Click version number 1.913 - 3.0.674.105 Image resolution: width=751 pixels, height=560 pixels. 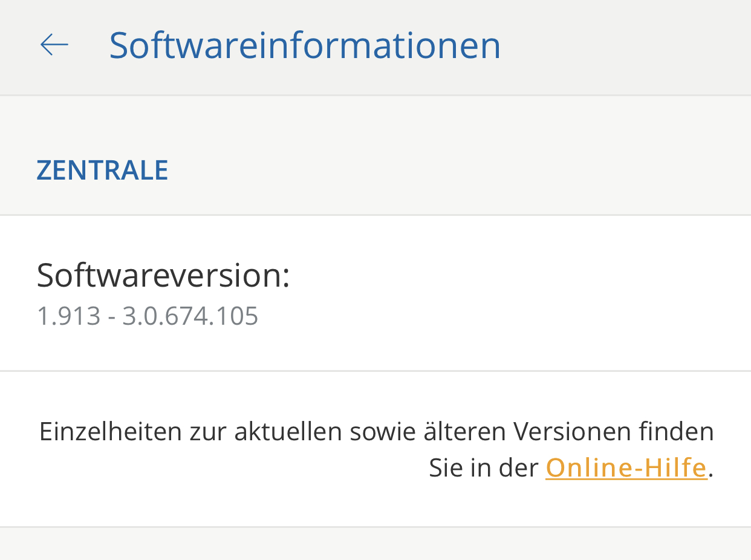point(148,316)
